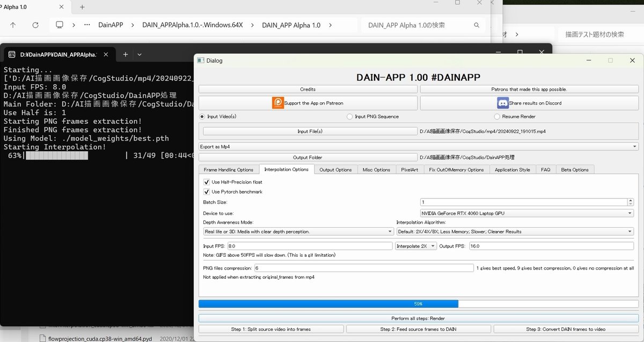
Task: Add a new File Explorer tab
Action: (x=82, y=7)
